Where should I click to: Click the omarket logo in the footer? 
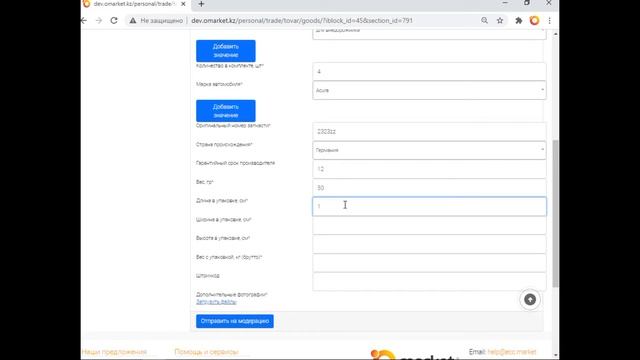(x=414, y=354)
